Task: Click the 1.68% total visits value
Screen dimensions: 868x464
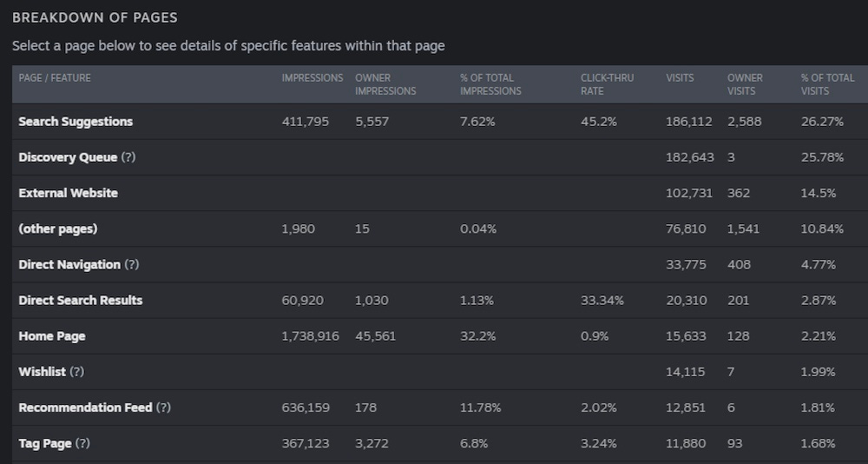Action: tap(819, 443)
